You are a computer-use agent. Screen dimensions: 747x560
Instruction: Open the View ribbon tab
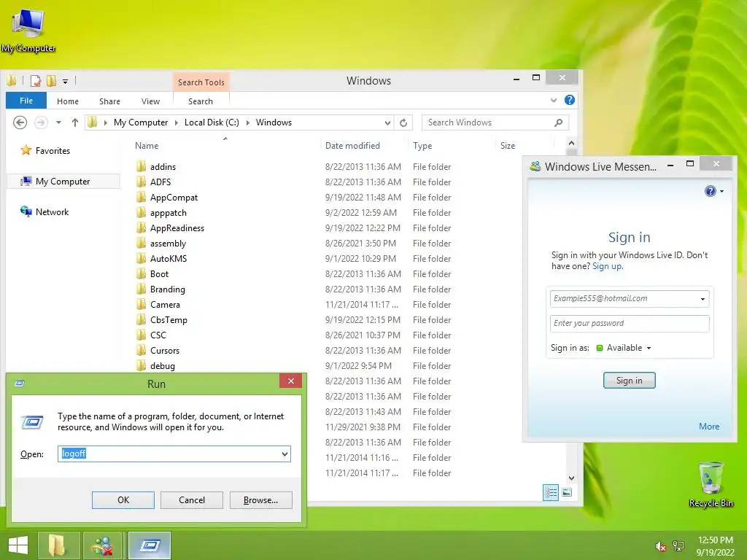click(x=150, y=101)
